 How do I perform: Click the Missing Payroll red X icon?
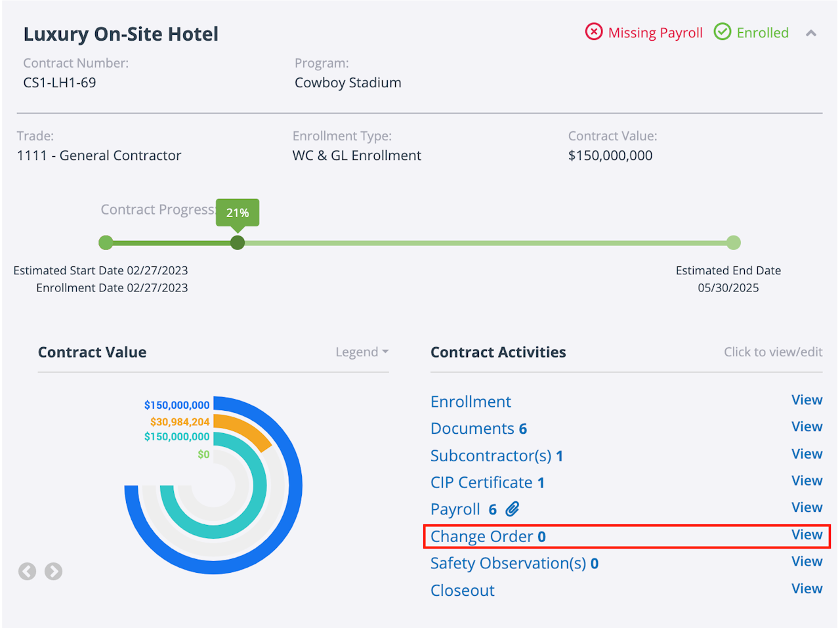click(x=594, y=32)
